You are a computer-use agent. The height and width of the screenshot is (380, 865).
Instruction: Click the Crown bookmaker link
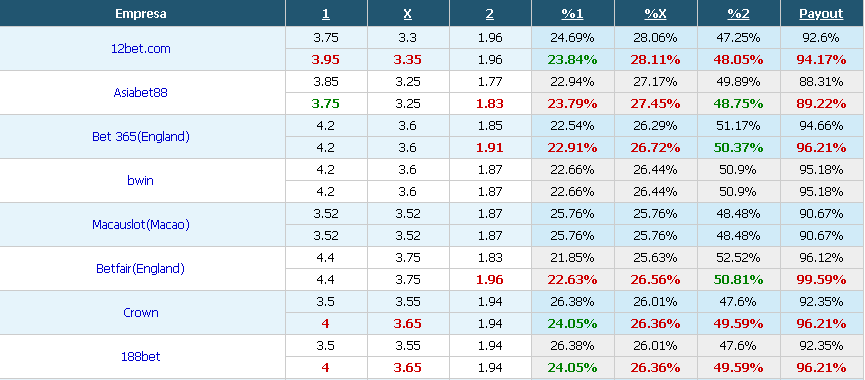coord(141,313)
